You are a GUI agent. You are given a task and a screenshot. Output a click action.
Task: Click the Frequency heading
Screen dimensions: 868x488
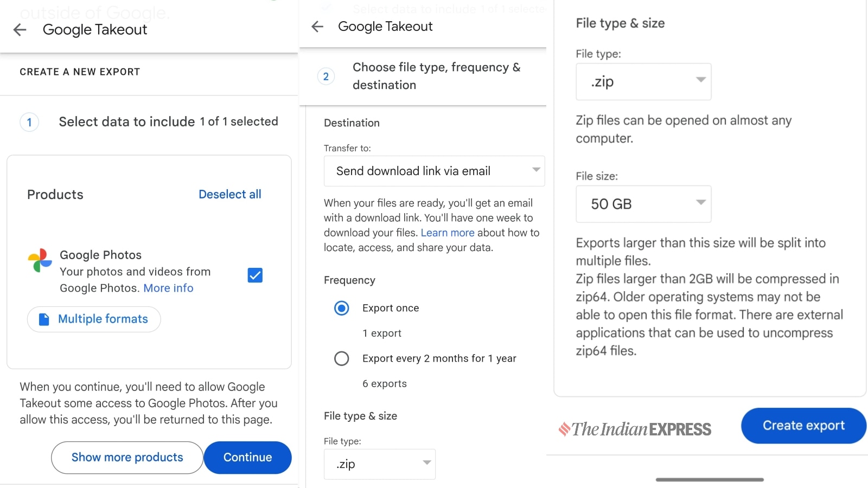pos(349,280)
